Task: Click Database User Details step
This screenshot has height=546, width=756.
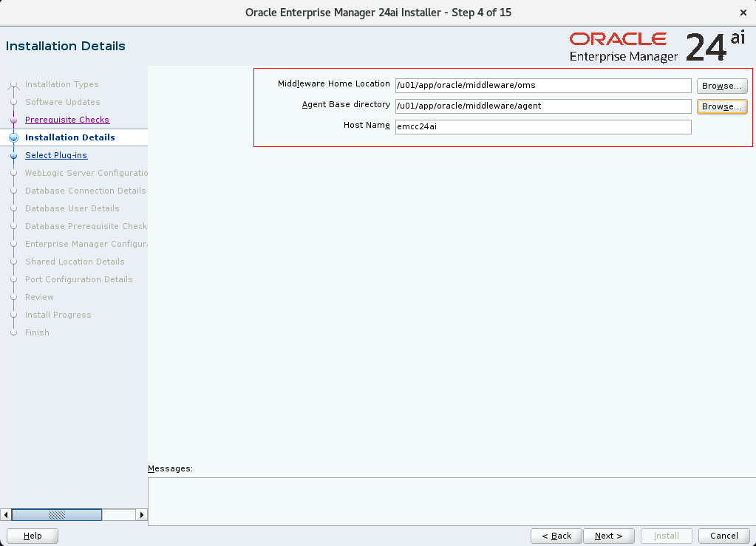Action: click(72, 208)
